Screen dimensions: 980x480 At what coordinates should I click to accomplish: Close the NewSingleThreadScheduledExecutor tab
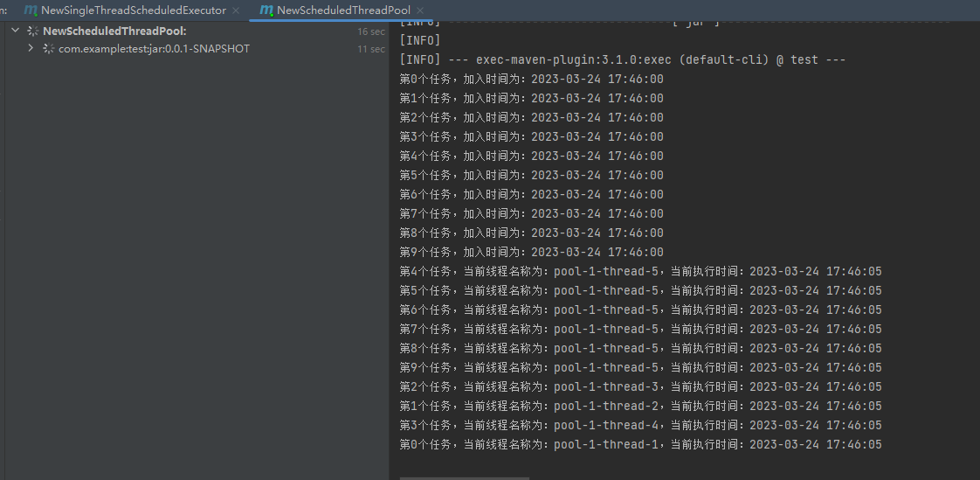(236, 10)
